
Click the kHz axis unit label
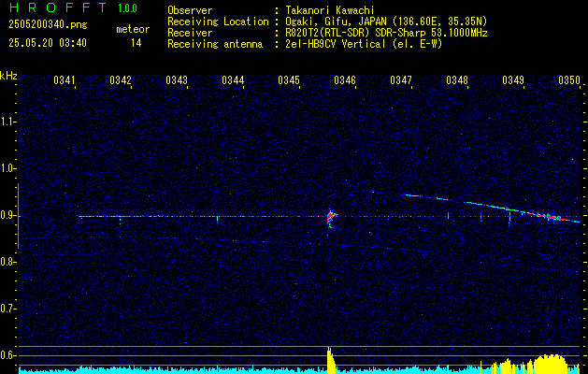click(x=8, y=76)
